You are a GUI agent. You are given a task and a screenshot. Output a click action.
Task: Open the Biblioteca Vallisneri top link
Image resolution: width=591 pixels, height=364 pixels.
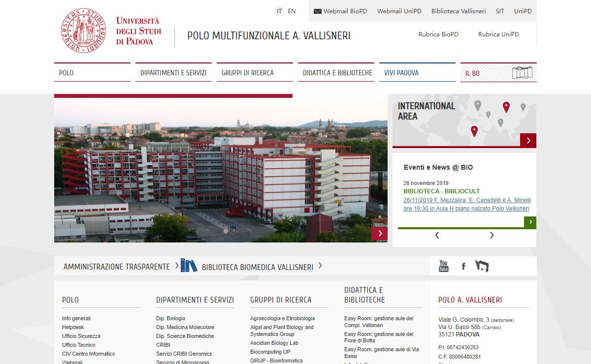459,11
